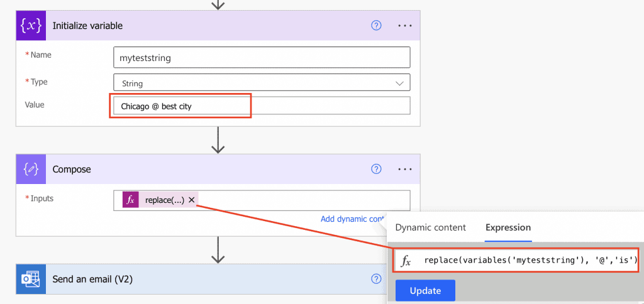Screen dimensions: 644x304
Task: Click the Compose header title
Action: coord(72,169)
